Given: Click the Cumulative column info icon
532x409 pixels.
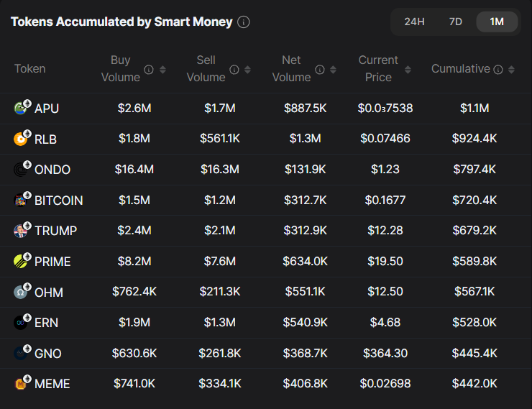Looking at the screenshot, I should coord(497,70).
